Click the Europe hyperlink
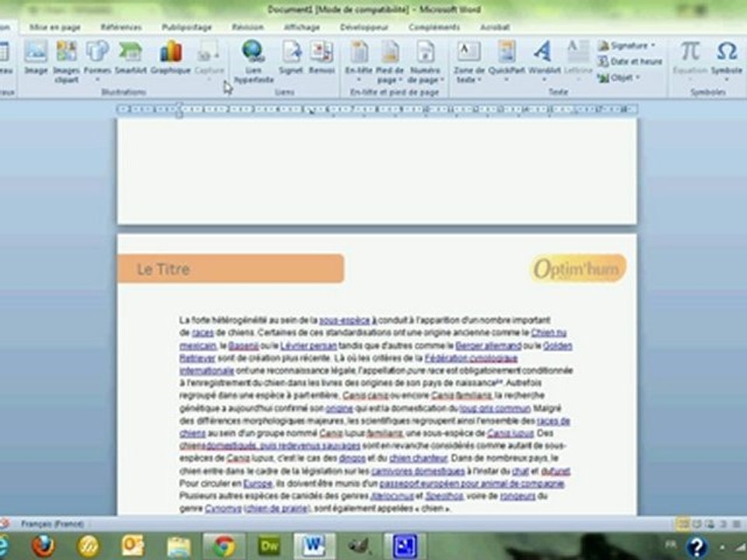The height and width of the screenshot is (560, 747). [258, 484]
